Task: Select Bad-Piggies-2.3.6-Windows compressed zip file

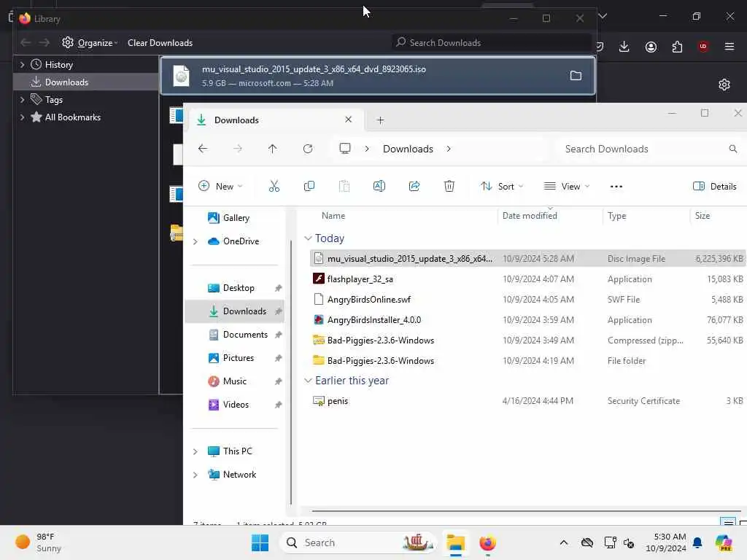Action: pos(527,341)
